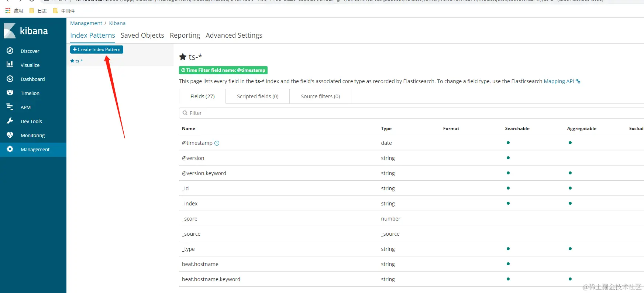
Task: Open Chrome apps grid icon in bookmarks bar
Action: coord(8,11)
